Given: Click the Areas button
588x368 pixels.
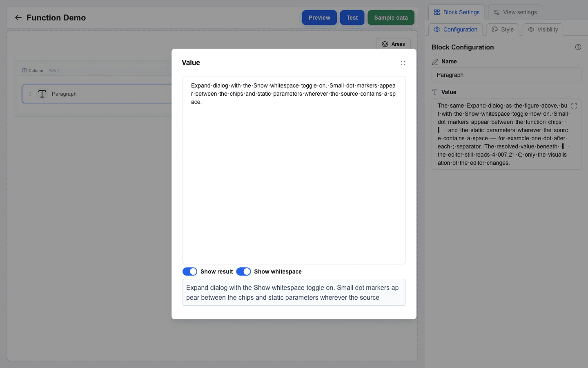Looking at the screenshot, I should [x=393, y=44].
